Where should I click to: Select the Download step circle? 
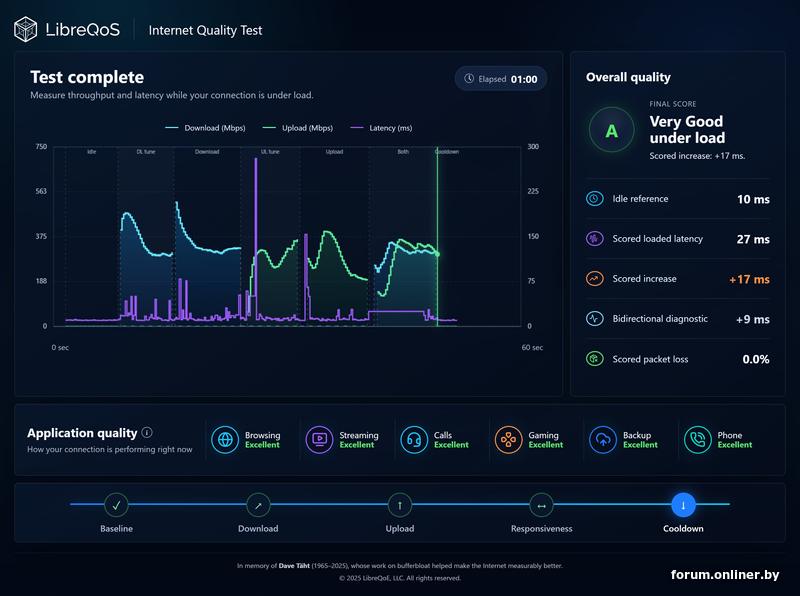pyautogui.click(x=258, y=505)
